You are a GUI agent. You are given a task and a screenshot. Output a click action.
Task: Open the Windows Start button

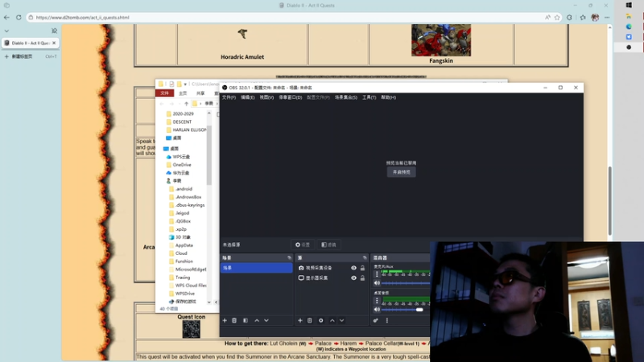point(629,6)
